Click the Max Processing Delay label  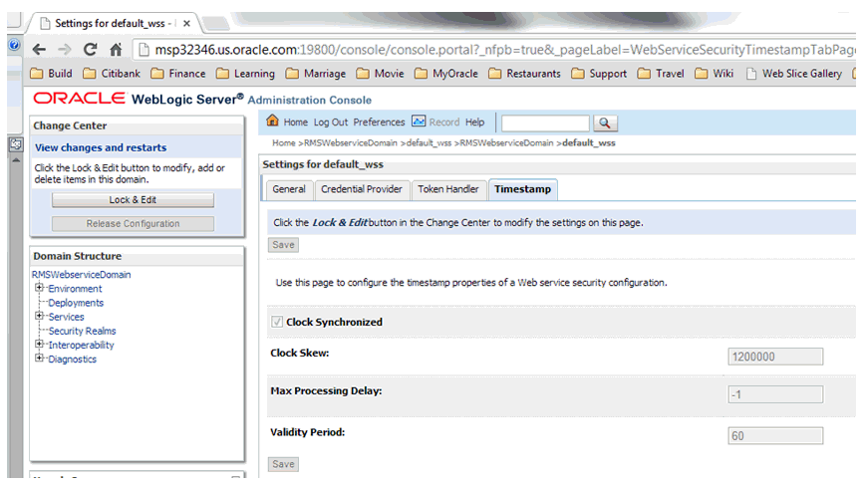pos(326,391)
